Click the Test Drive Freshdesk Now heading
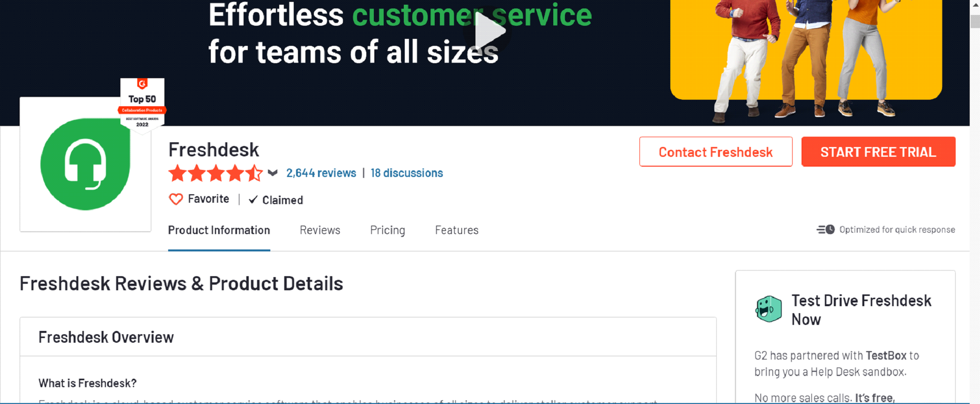 (x=861, y=310)
